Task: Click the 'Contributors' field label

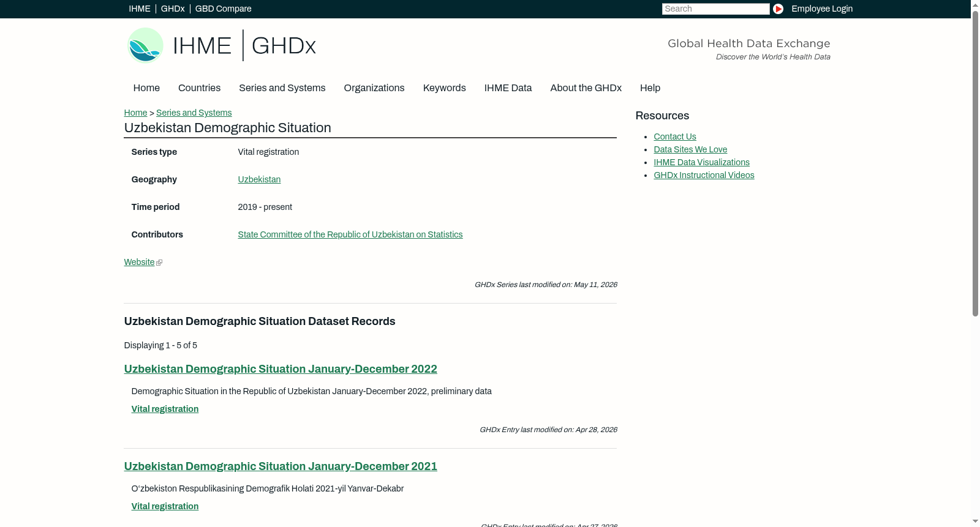Action: click(x=157, y=234)
